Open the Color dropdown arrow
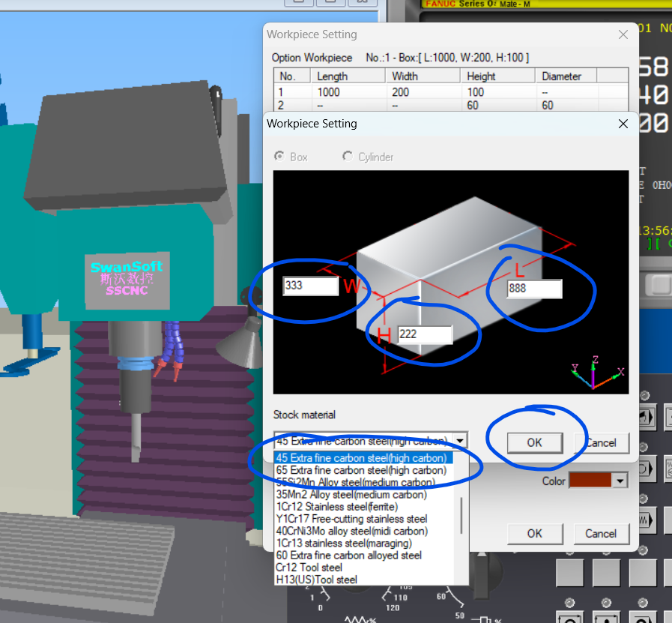672x623 pixels. point(620,481)
